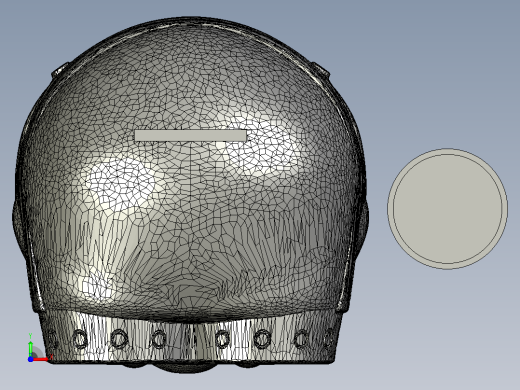Click the red X axis of triad
The image size is (520, 390).
point(41,359)
